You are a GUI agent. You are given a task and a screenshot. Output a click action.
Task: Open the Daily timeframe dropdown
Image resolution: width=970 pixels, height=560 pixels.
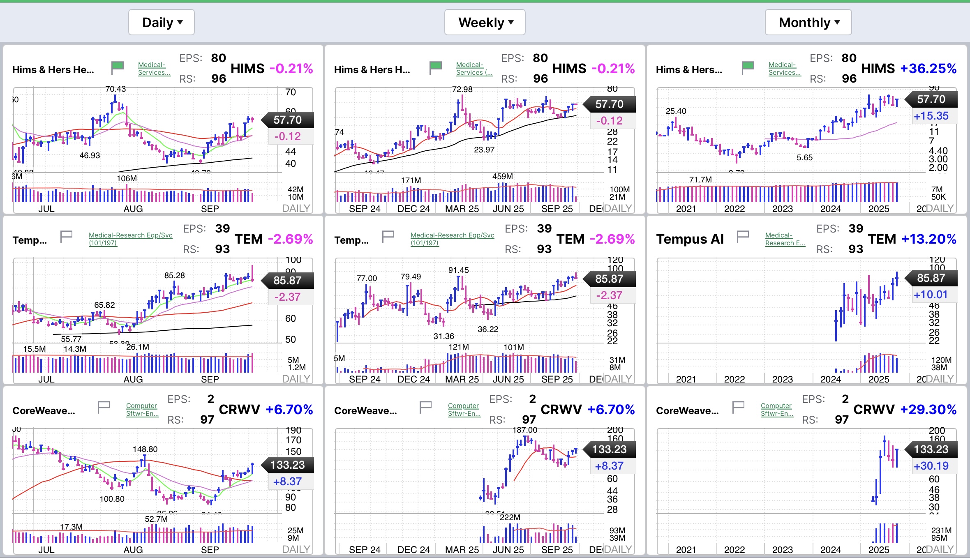[162, 23]
